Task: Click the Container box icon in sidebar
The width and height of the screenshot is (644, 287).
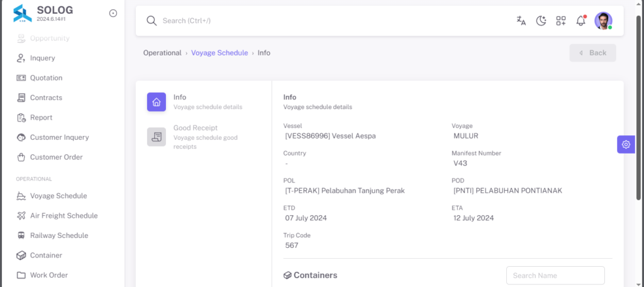Action: 21,256
